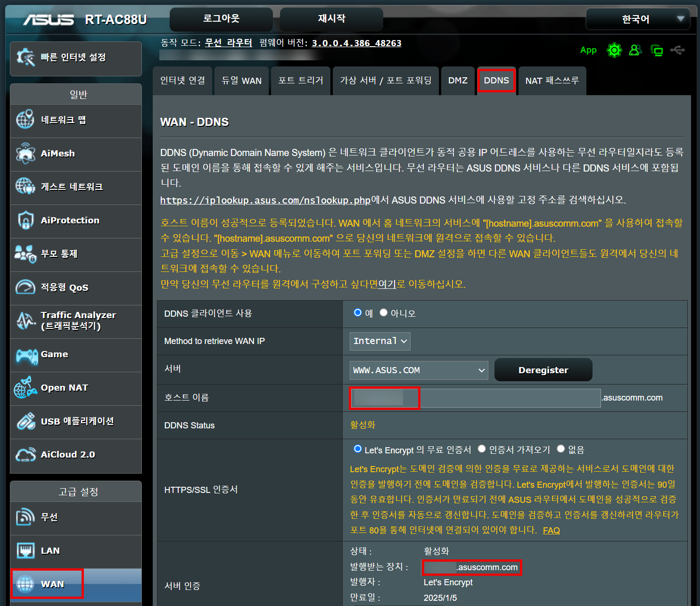Image resolution: width=700 pixels, height=606 pixels.
Task: Switch to the NAT Passthrough tab
Action: (x=552, y=81)
